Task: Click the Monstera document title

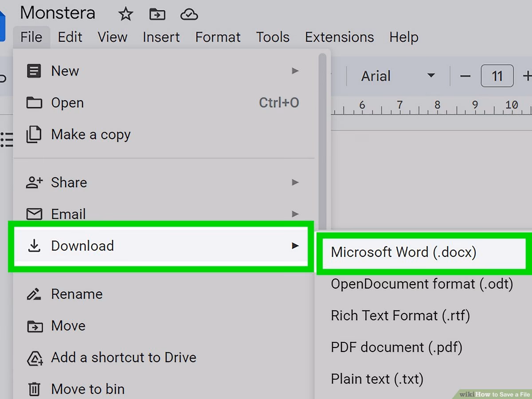Action: (58, 13)
